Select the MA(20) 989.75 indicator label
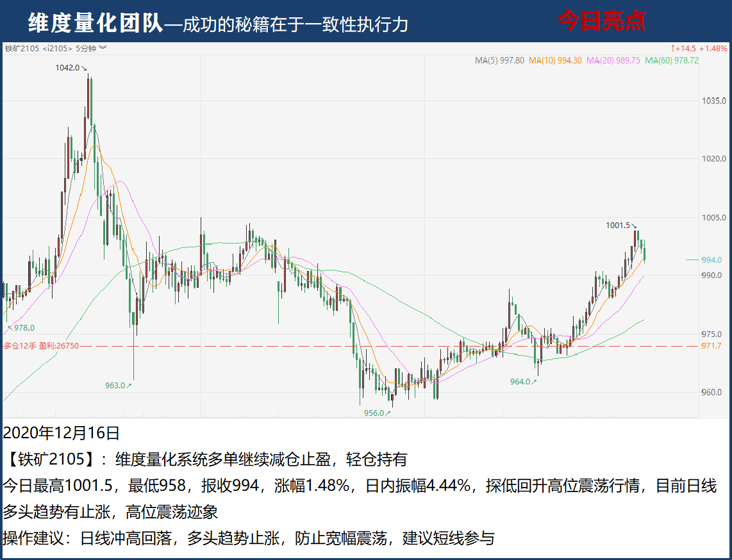This screenshot has width=732, height=560. [613, 60]
